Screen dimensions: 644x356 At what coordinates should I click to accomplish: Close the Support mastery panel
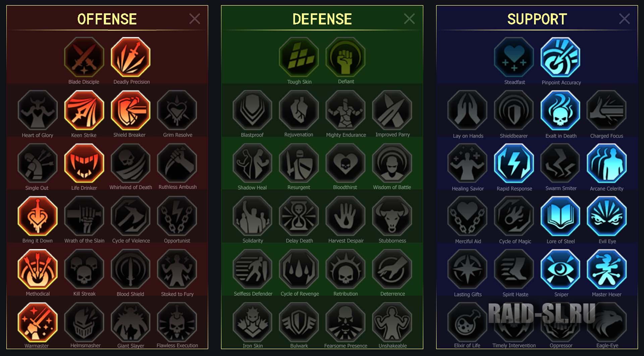click(624, 19)
